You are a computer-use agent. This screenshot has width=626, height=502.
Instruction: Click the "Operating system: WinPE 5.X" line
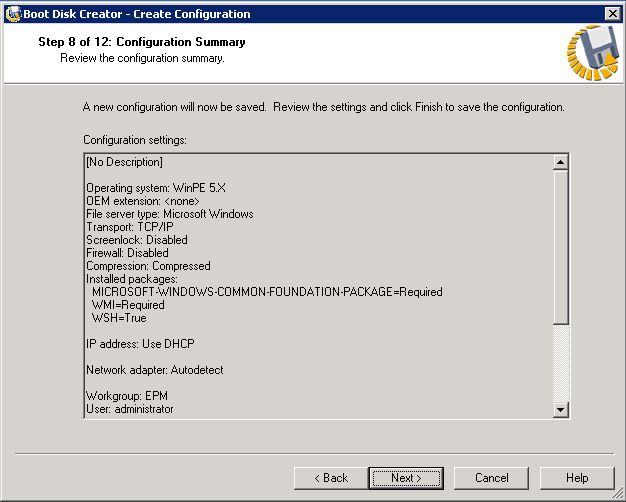[155, 188]
